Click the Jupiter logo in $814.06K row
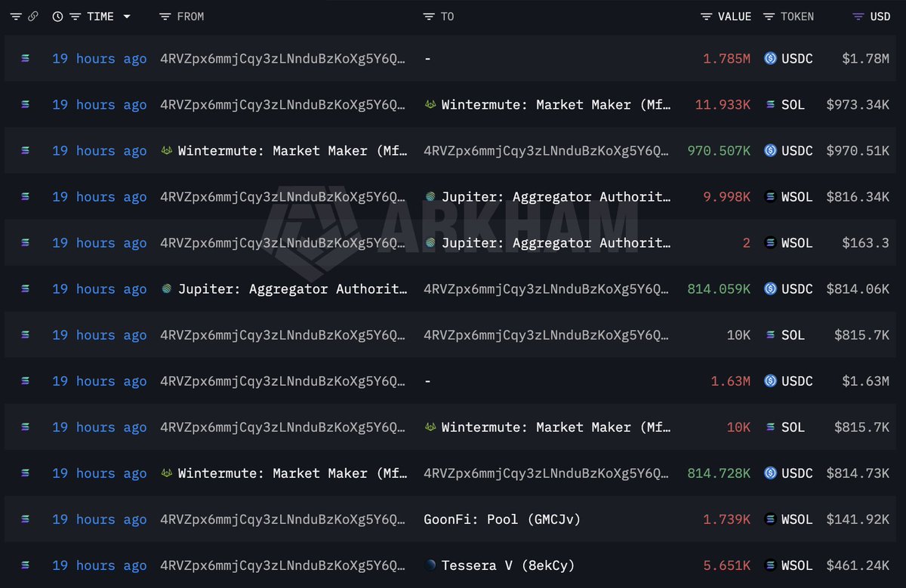906x588 pixels. (167, 288)
